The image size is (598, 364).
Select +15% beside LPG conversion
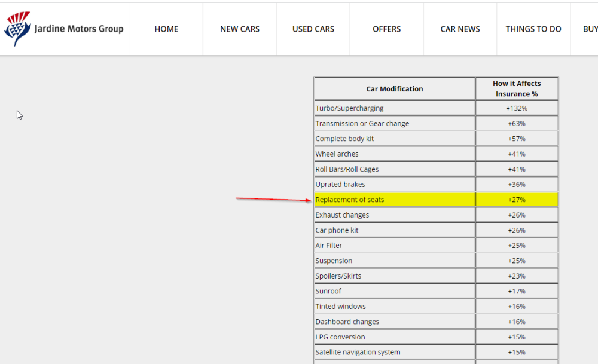coord(517,337)
